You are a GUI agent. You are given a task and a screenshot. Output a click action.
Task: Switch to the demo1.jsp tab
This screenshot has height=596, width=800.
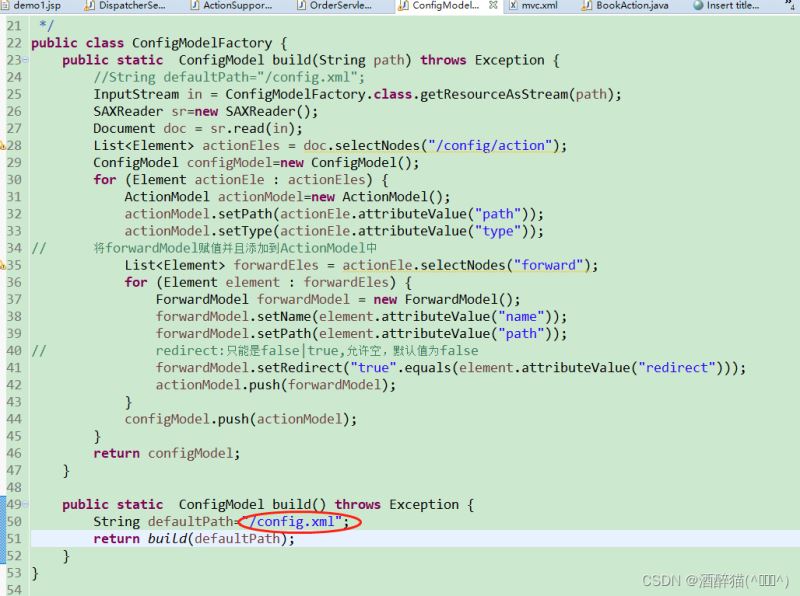click(x=36, y=6)
